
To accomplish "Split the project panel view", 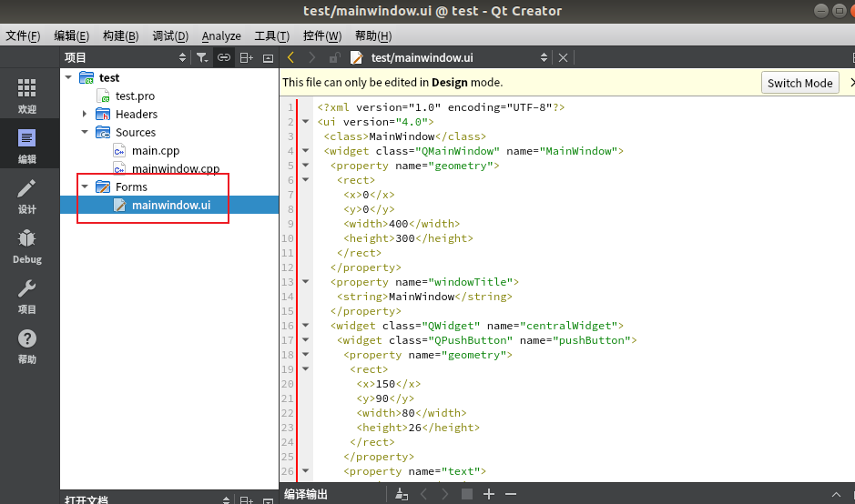I will pyautogui.click(x=247, y=57).
